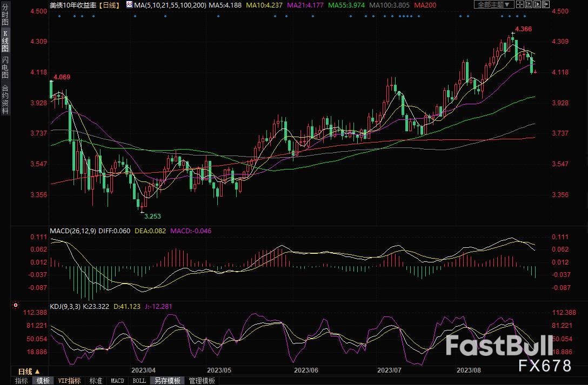Open the 全部主题 theme dropdown
588x385 pixels.
[x=495, y=4]
